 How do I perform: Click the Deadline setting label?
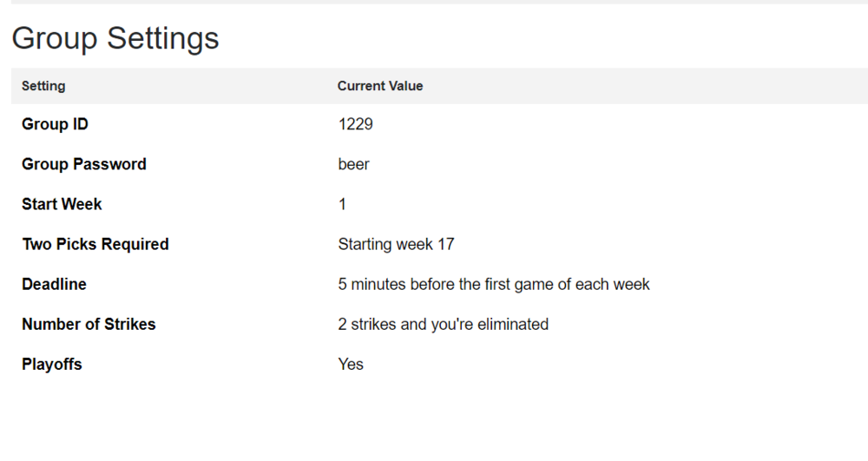click(54, 284)
